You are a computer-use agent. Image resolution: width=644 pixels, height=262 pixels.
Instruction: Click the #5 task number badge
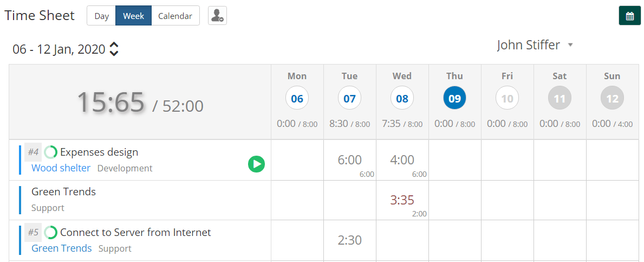[x=33, y=232]
